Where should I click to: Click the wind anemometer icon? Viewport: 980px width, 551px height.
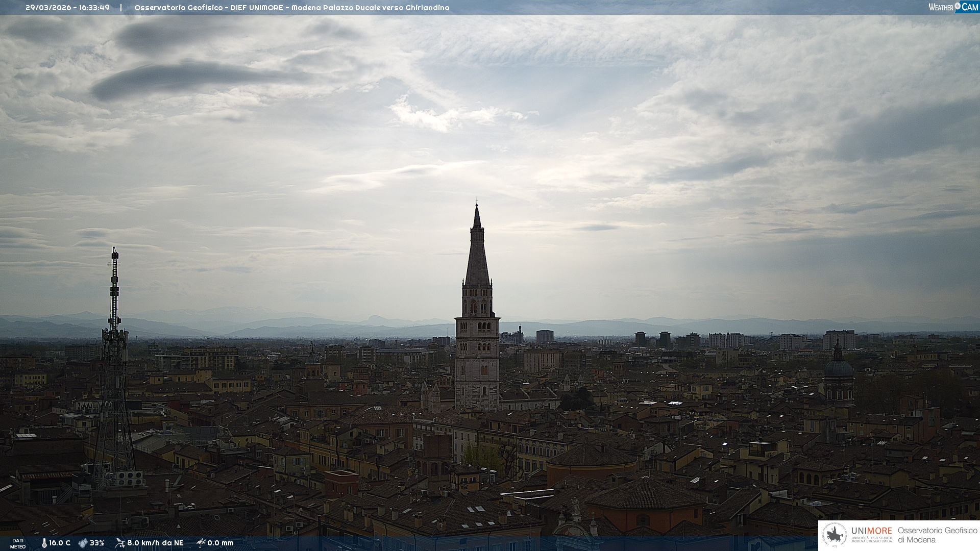[120, 543]
